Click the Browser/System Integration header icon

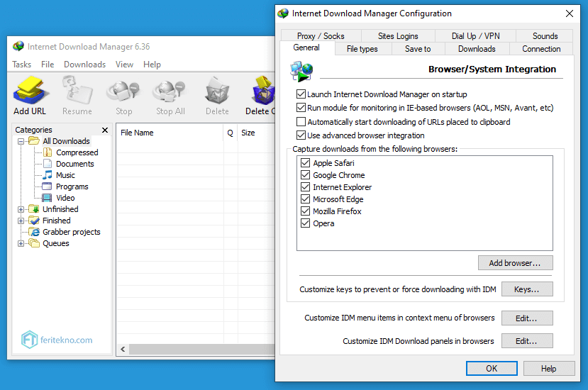[x=301, y=71]
